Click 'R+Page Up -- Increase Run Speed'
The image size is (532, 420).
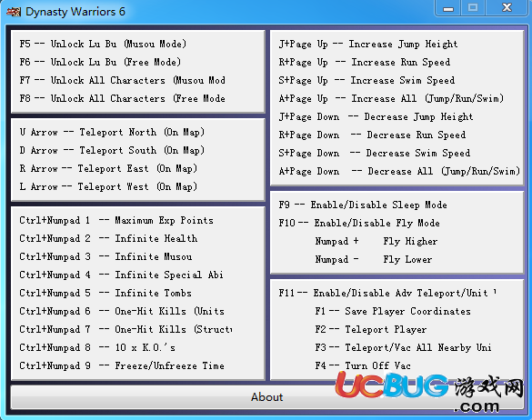(x=365, y=63)
